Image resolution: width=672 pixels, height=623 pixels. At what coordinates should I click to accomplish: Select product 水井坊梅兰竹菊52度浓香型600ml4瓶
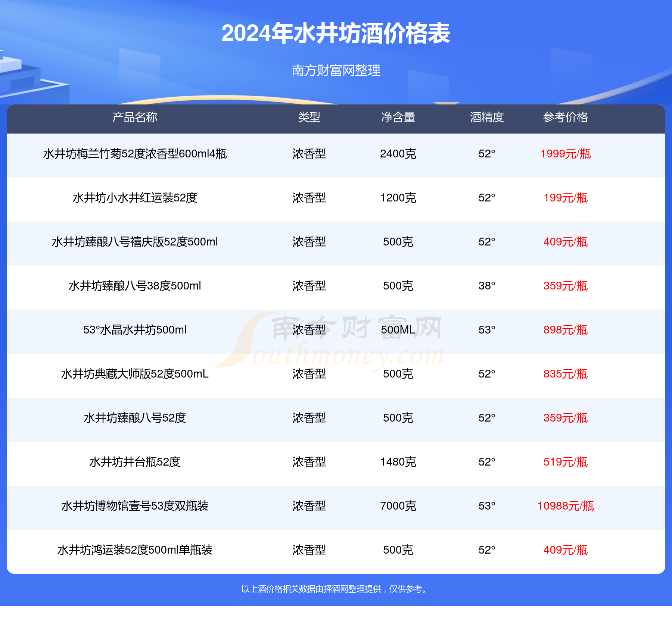tap(135, 154)
